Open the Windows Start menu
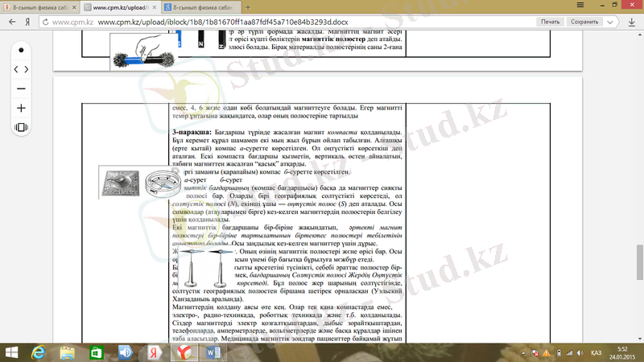644x362 pixels. click(11, 352)
